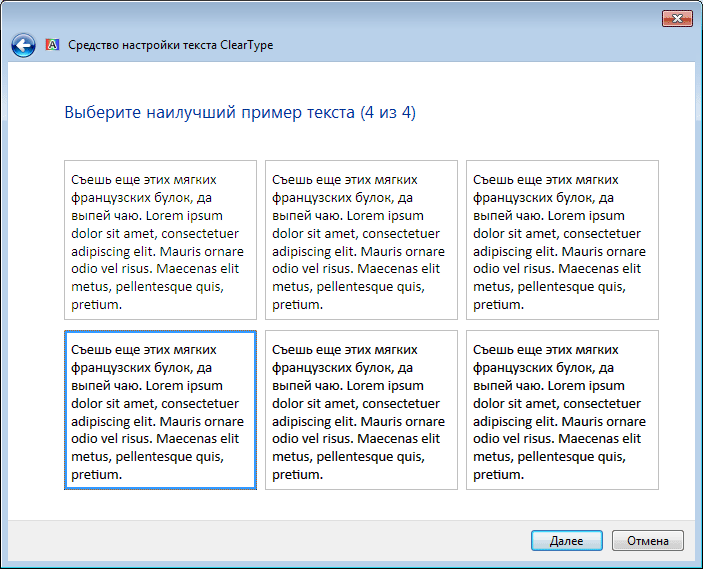Select the top-left text sample
The width and height of the screenshot is (703, 569).
tap(160, 239)
